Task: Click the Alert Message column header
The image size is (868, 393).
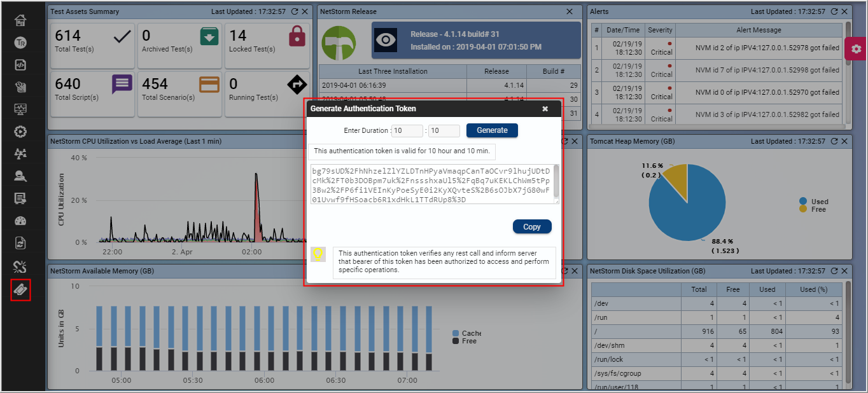Action: pos(759,30)
